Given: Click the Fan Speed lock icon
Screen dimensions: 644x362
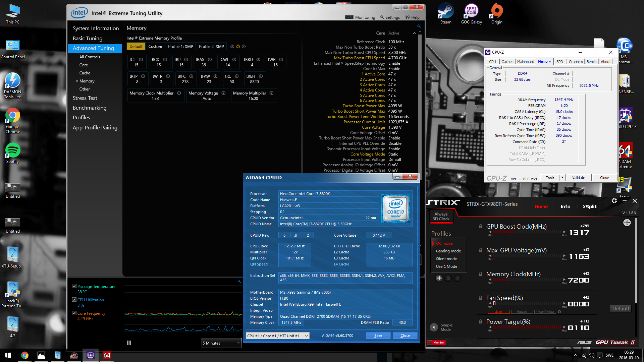Looking at the screenshot, I should (481, 298).
